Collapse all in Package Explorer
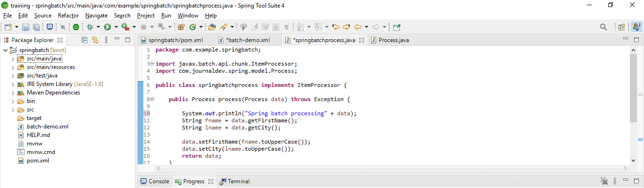644x188 pixels. coord(85,40)
